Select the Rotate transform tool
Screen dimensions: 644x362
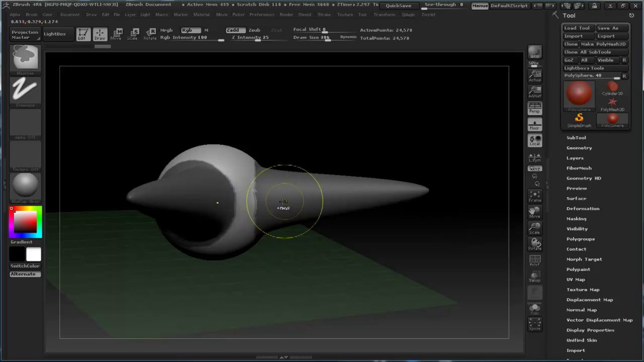pos(150,34)
